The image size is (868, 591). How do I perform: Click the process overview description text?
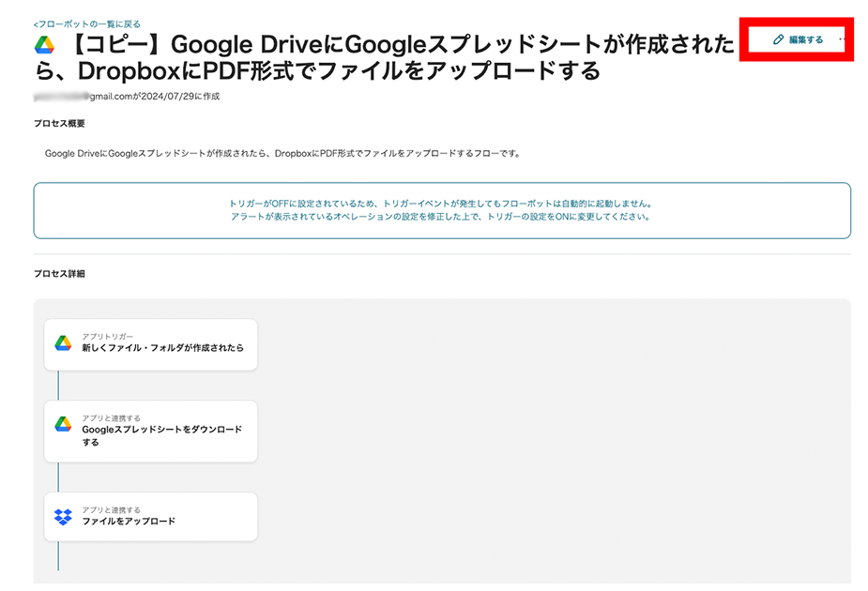[x=282, y=153]
